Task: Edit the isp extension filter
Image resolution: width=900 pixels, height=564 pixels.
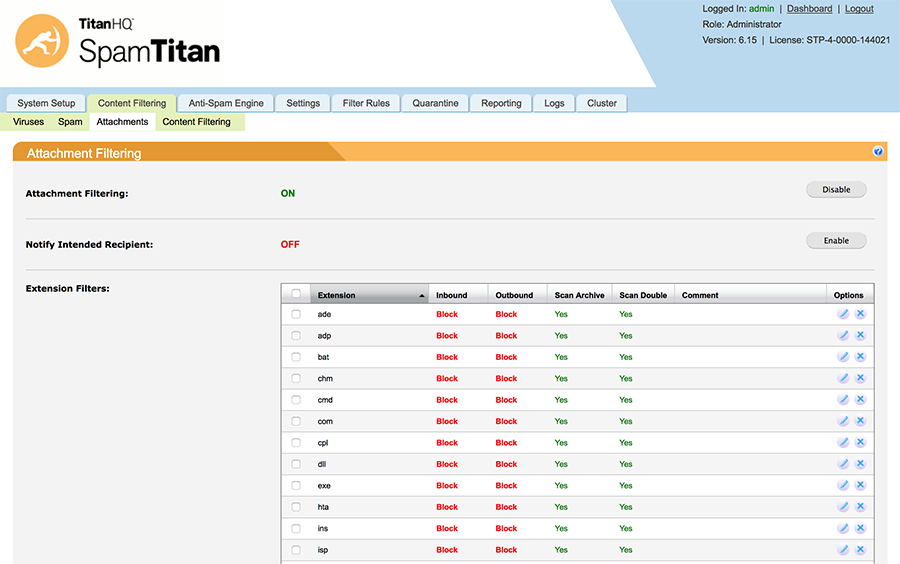Action: [x=843, y=550]
